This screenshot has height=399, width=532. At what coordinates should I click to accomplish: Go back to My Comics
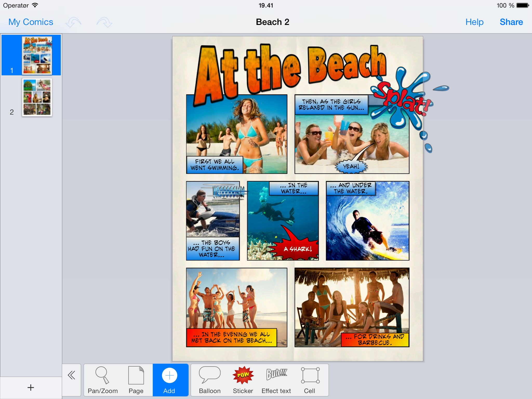click(x=31, y=22)
